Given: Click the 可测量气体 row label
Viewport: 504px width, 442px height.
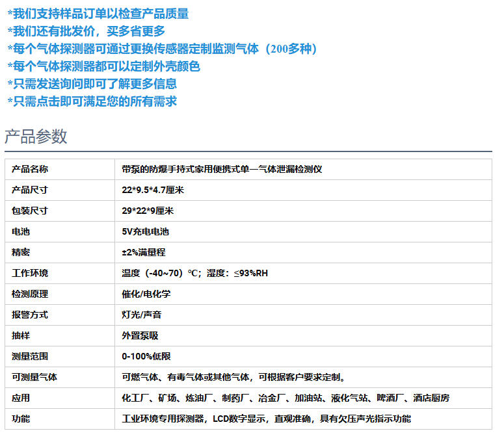Looking at the screenshot, I should 34,377.
